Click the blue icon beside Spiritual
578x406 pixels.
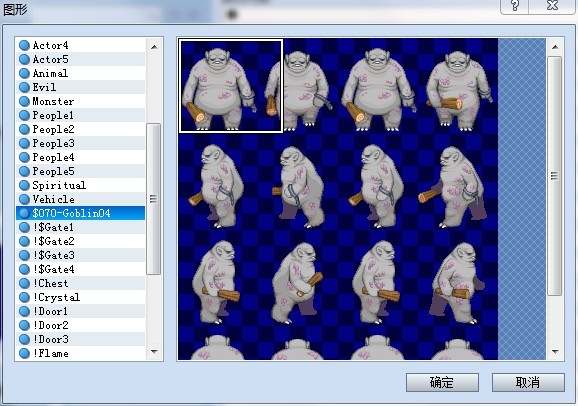pyautogui.click(x=24, y=185)
